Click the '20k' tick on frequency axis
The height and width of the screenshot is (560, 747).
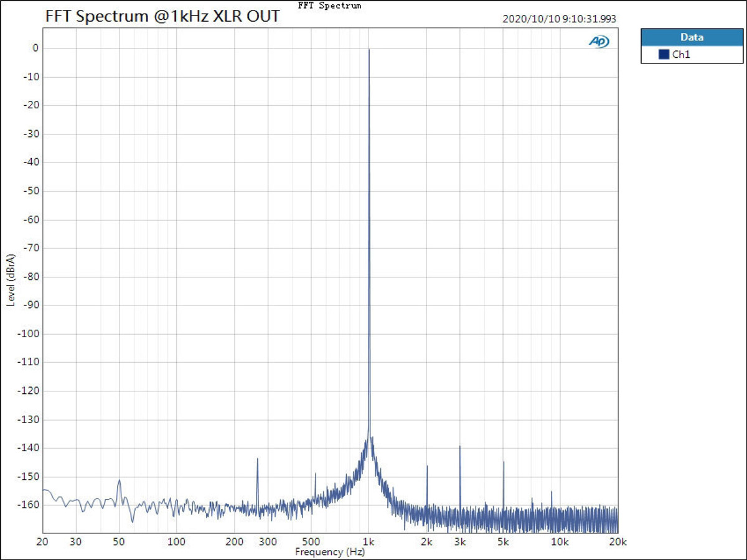point(617,542)
